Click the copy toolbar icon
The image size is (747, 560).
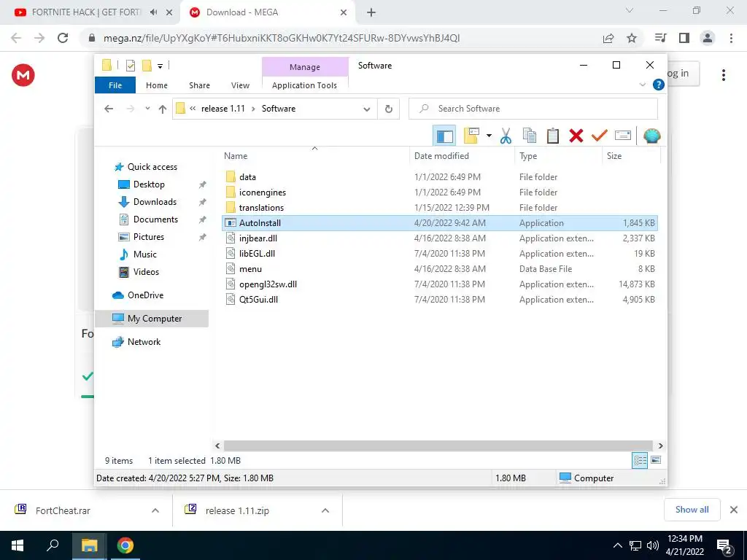click(530, 136)
